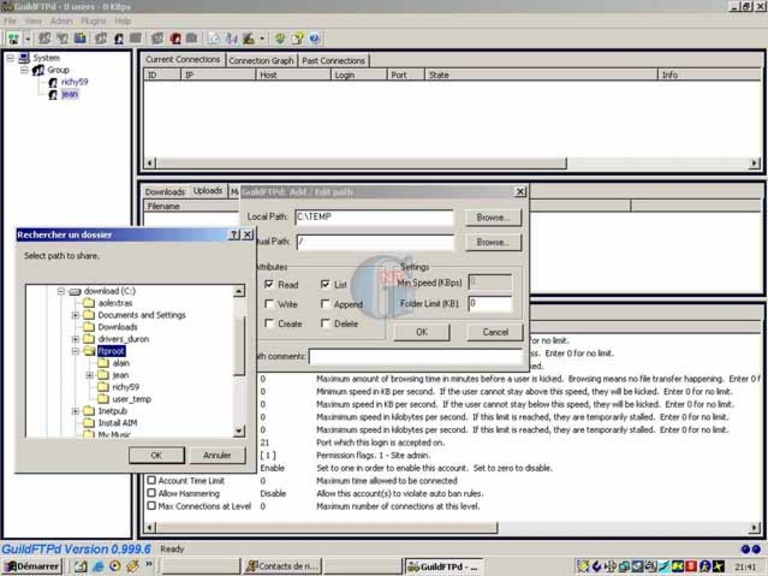
Task: Click Cancel in Add / Edit path dialog
Action: pos(495,332)
